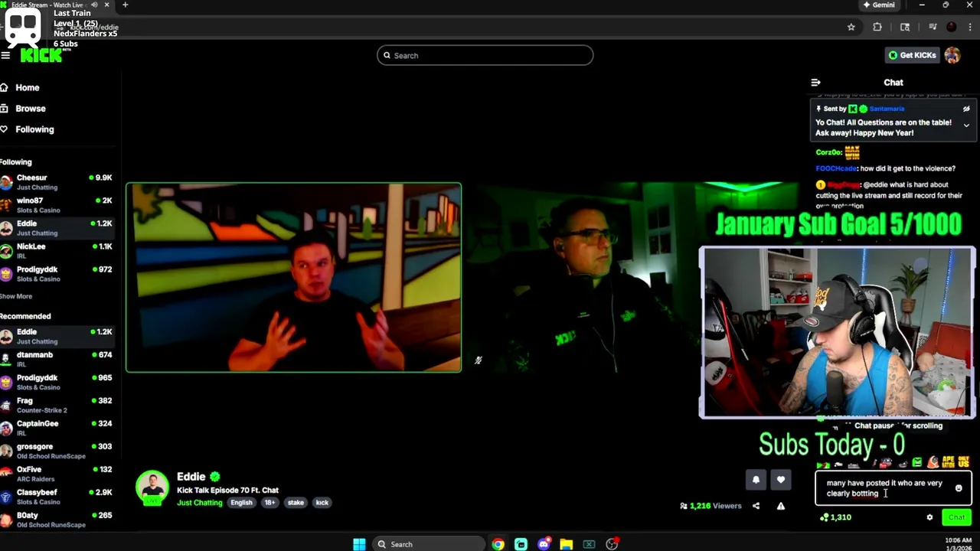Viewport: 980px width, 551px height.
Task: Open grossgore Old School RuneScape channel
Action: (x=57, y=451)
